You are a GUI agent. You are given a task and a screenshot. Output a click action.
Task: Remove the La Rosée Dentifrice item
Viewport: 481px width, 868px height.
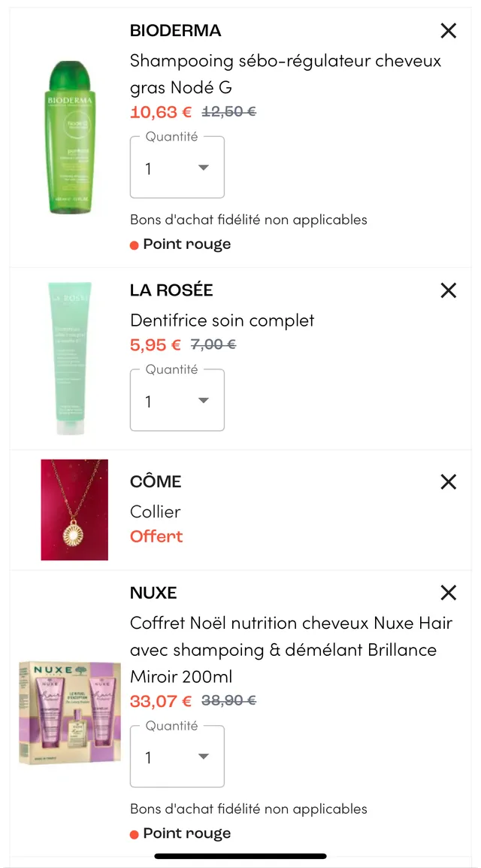[x=449, y=290]
